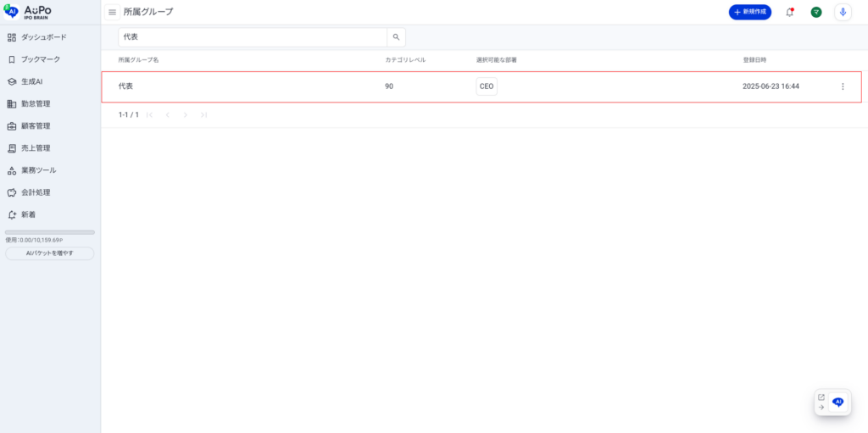Viewport: 868px width, 433px height.
Task: Open the green user avatar menu
Action: pyautogui.click(x=815, y=12)
